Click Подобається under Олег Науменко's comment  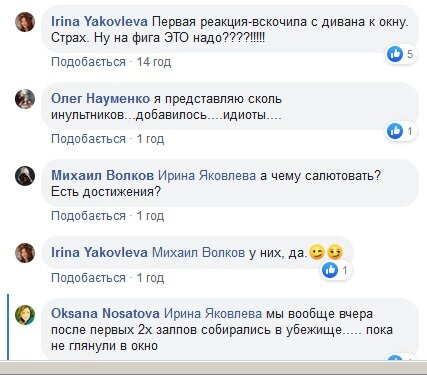[x=88, y=139]
